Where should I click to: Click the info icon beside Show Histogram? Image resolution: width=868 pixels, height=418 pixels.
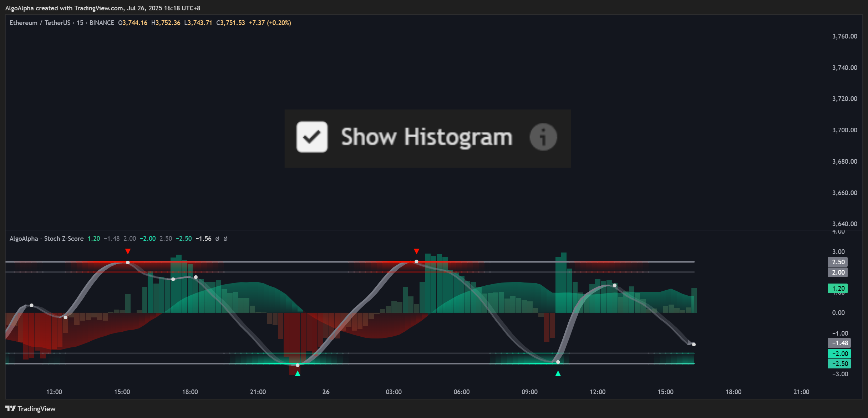pyautogui.click(x=543, y=137)
